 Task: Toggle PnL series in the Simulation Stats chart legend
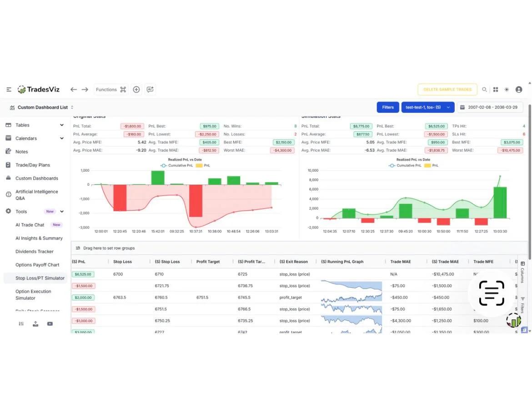pyautogui.click(x=429, y=166)
